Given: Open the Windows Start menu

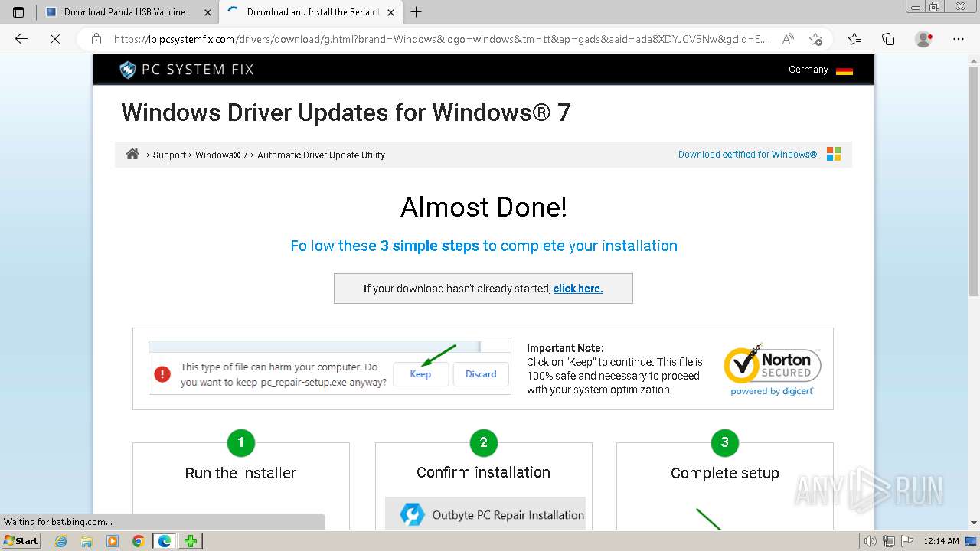Looking at the screenshot, I should point(21,541).
